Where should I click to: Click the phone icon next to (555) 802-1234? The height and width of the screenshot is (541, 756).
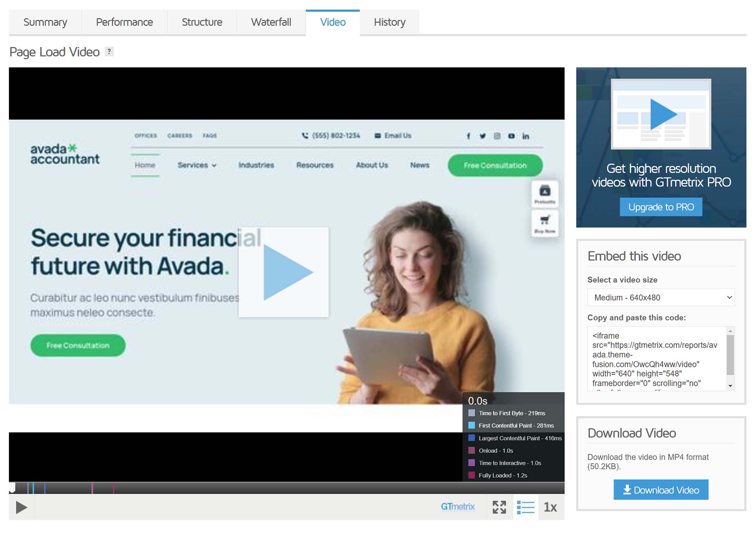coord(305,136)
